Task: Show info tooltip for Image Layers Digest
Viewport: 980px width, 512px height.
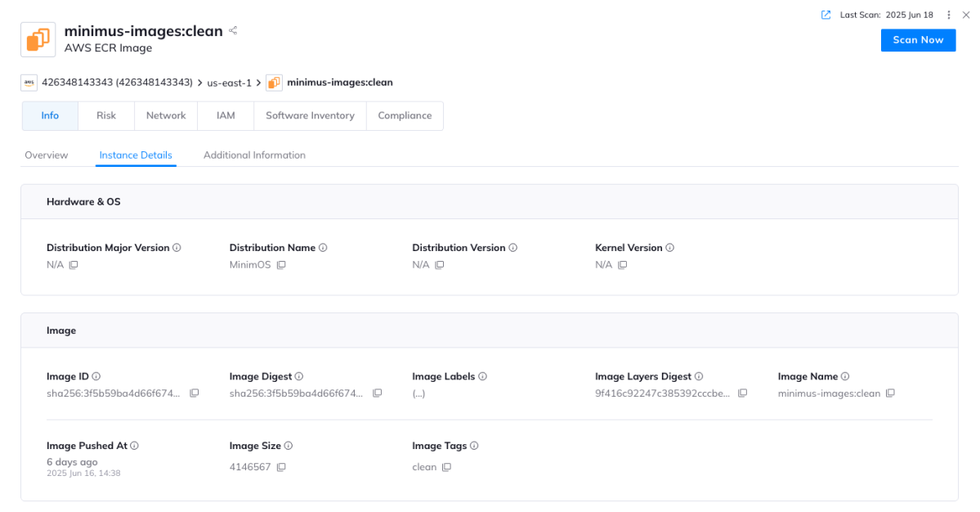Action: (x=699, y=376)
